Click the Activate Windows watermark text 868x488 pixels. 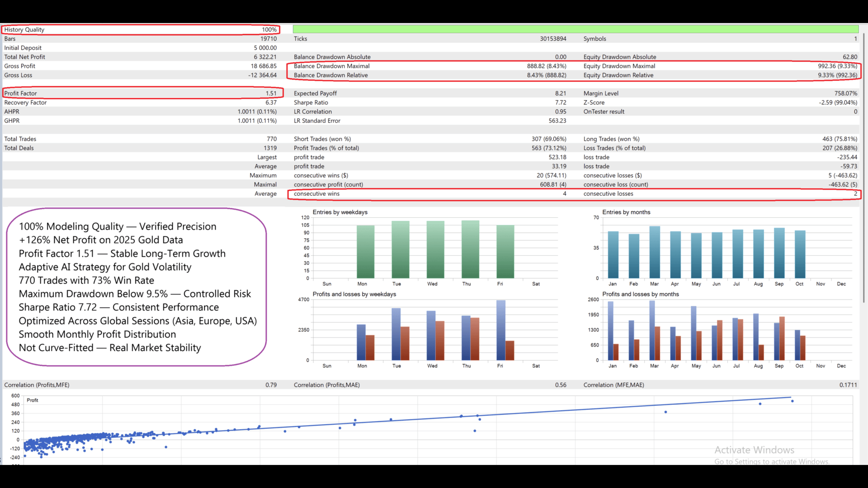754,450
